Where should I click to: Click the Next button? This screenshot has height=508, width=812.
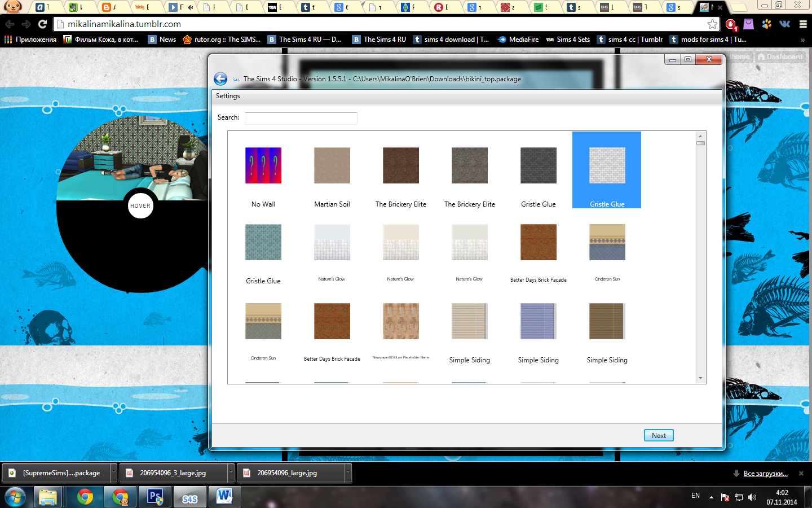click(659, 435)
